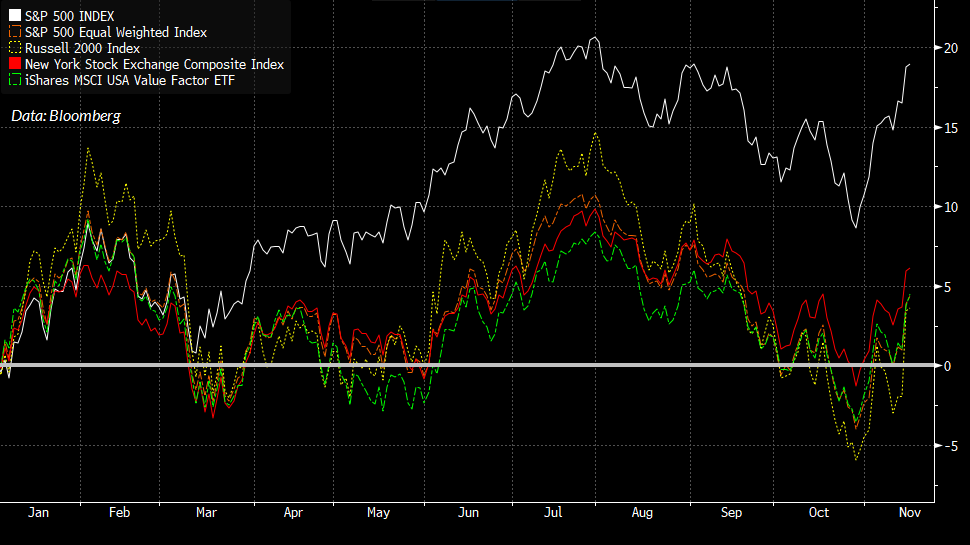Click the Russell 2000 Index legend text
The image size is (970, 545).
[82, 48]
